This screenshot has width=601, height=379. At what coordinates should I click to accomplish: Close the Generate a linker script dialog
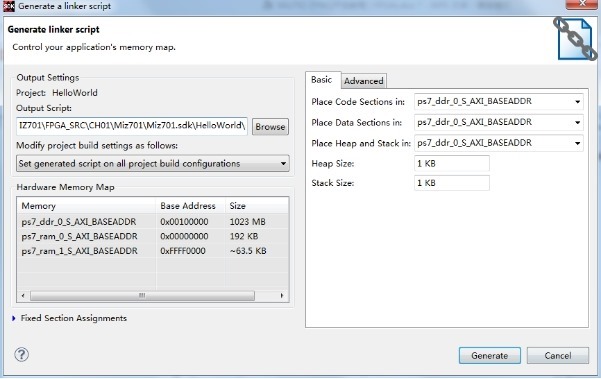582,4
